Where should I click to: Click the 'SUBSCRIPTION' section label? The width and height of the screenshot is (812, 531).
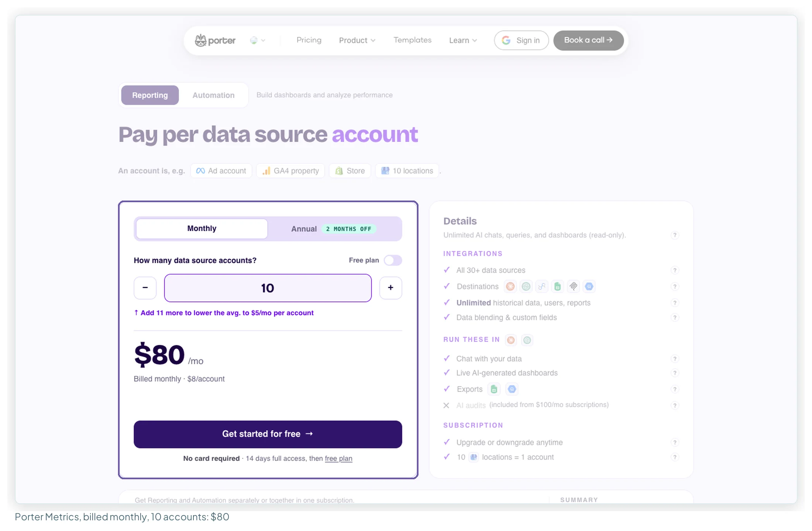[473, 425]
